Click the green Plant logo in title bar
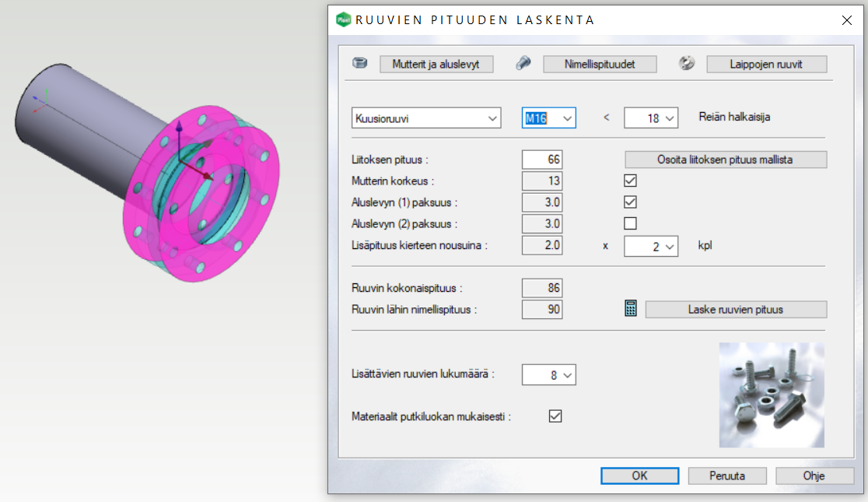The image size is (868, 502). click(342, 20)
